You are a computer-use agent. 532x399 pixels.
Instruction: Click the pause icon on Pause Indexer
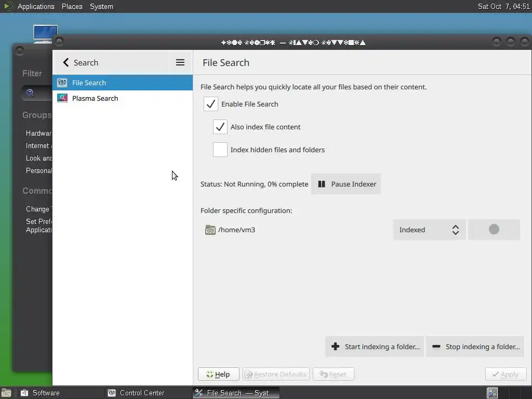tap(322, 184)
